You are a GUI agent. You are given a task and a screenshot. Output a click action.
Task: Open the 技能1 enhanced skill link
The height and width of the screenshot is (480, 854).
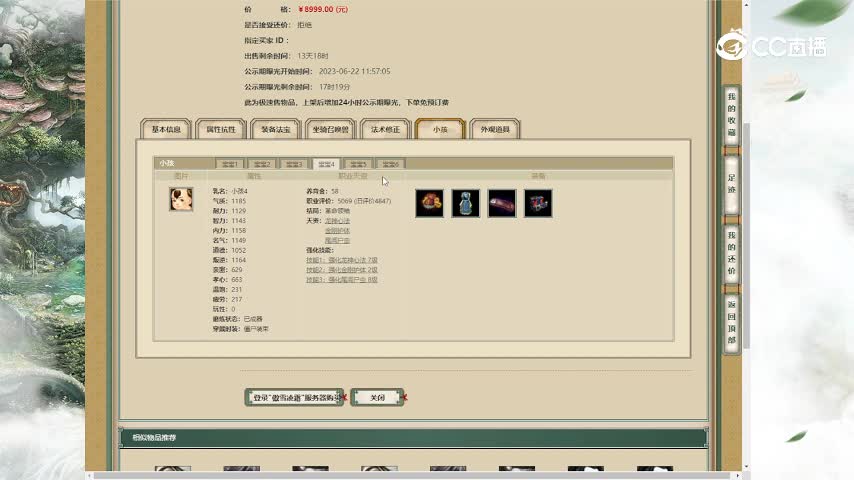point(341,260)
